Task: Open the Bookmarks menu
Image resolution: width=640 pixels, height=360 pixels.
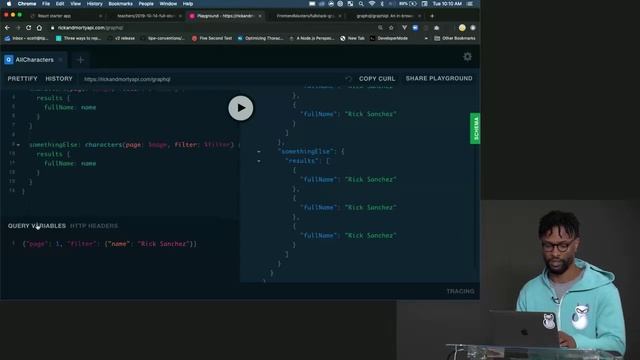Action: coord(120,4)
